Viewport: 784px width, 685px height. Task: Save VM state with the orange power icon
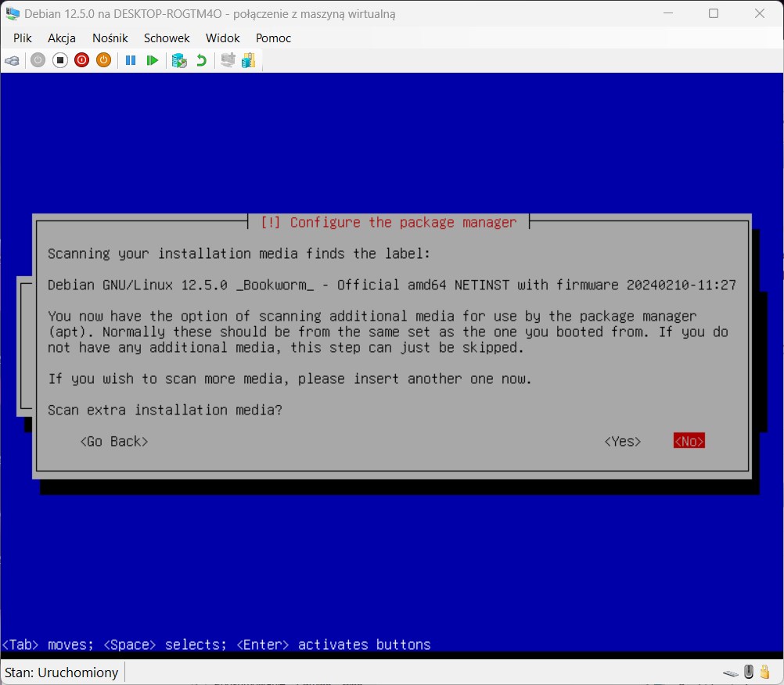pyautogui.click(x=103, y=60)
